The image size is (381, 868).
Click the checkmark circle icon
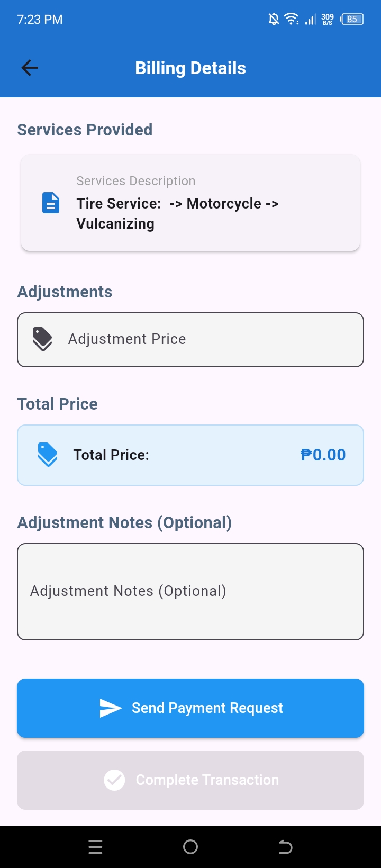[114, 780]
